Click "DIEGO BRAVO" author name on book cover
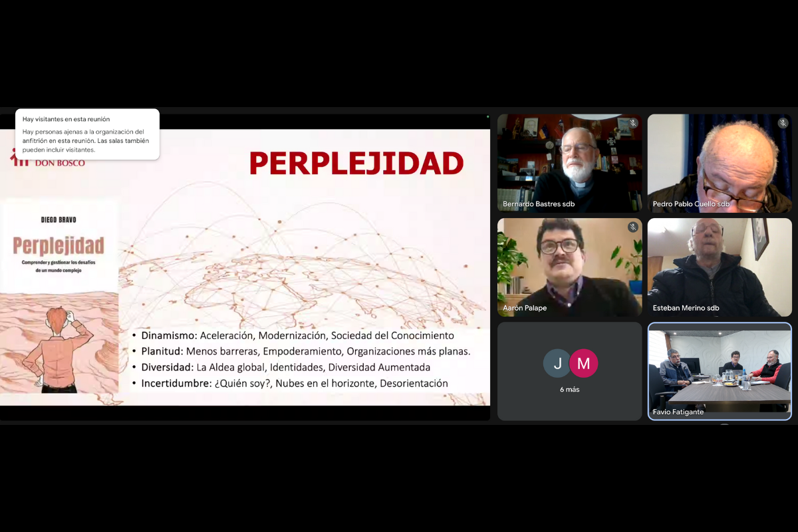The image size is (798, 532). click(59, 218)
